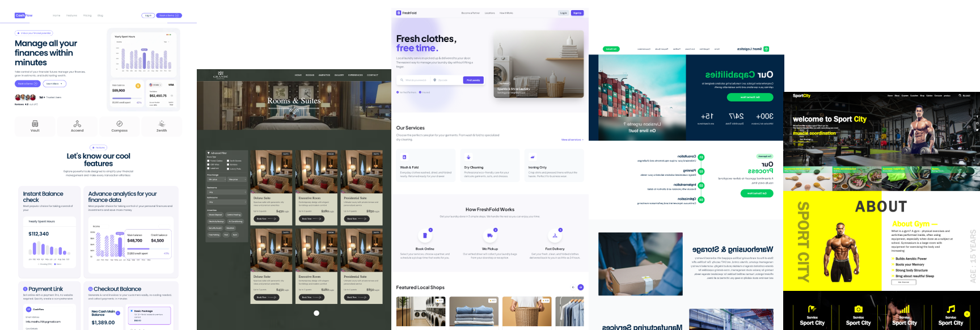Collapse the Advanced Filter panel header
980x330 pixels.
click(x=217, y=153)
